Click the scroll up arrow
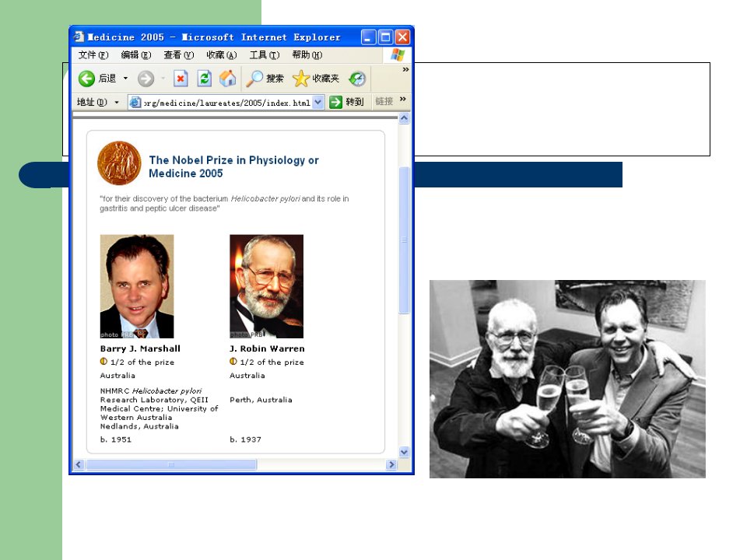747x560 pixels. pyautogui.click(x=404, y=118)
